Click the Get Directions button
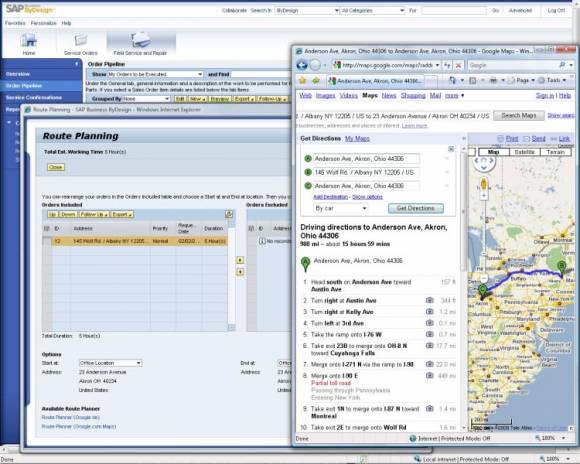Screen dimensions: 580x464 pyautogui.click(x=416, y=208)
